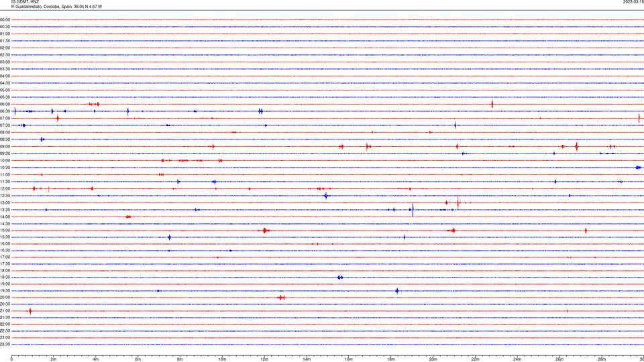
Task: Select the 02:30 trace label
Action: tap(5, 55)
